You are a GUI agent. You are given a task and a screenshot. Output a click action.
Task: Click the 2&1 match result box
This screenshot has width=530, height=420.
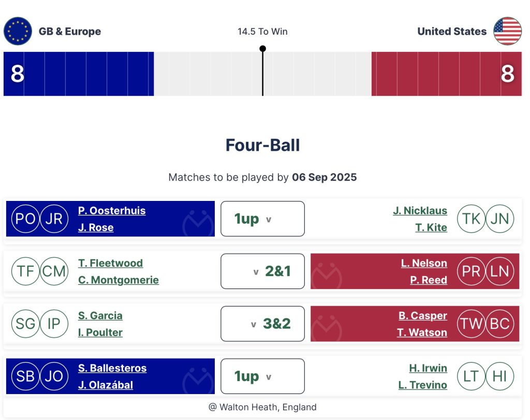point(262,271)
